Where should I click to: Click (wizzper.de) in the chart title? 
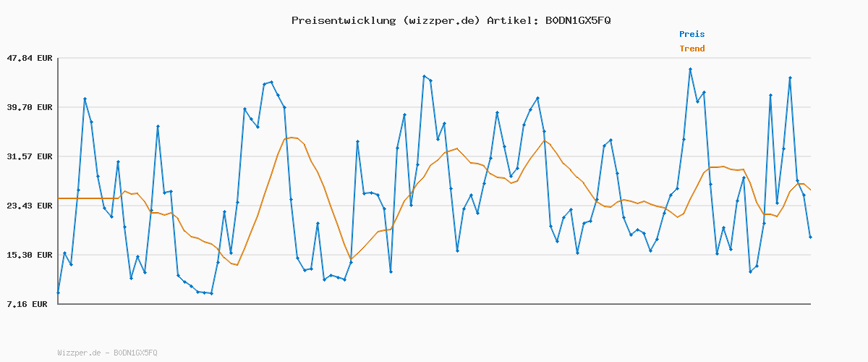[x=438, y=20]
